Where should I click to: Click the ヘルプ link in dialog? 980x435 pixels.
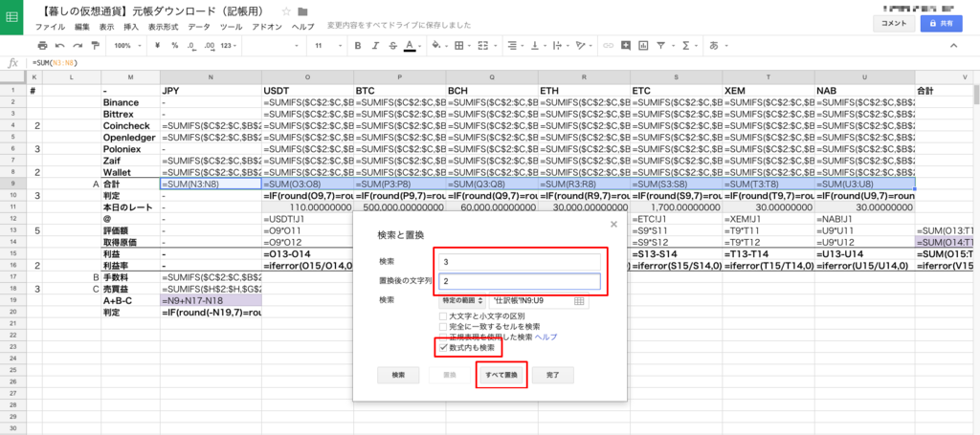click(546, 337)
